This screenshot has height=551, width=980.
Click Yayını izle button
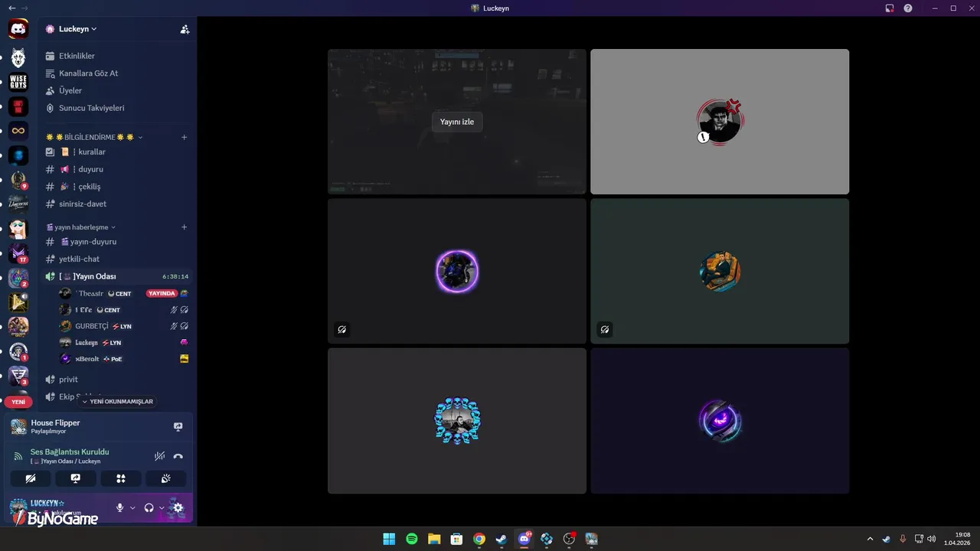click(x=457, y=122)
